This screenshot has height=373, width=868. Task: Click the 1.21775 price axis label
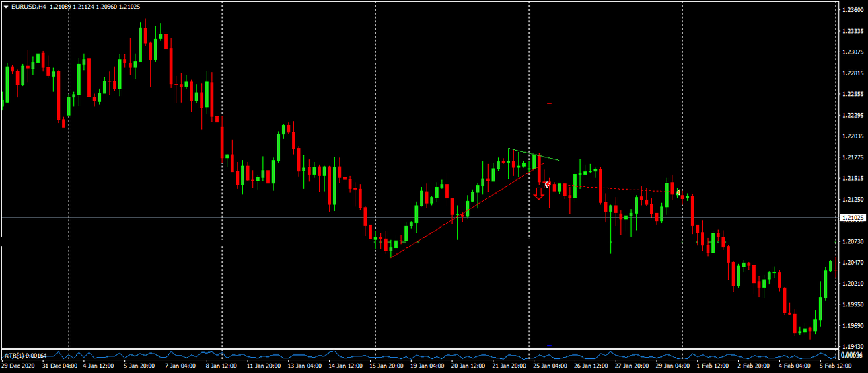pyautogui.click(x=853, y=157)
